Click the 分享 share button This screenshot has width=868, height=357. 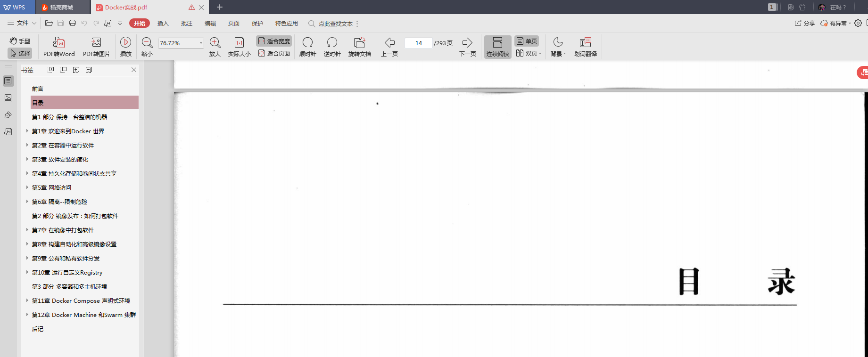(x=805, y=23)
